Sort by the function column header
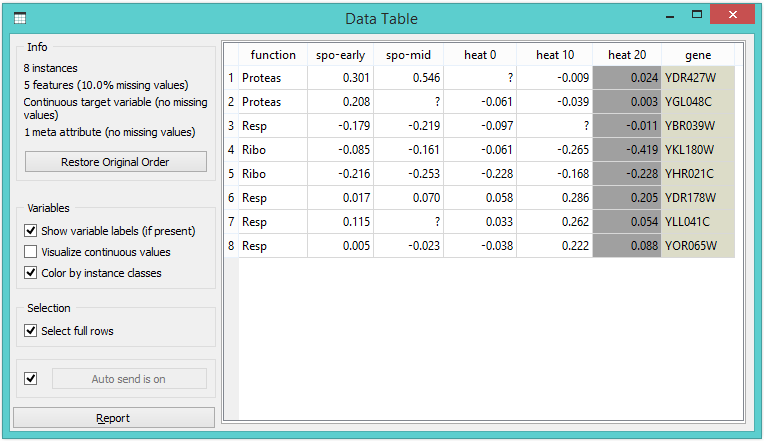The image size is (764, 441). (x=272, y=55)
